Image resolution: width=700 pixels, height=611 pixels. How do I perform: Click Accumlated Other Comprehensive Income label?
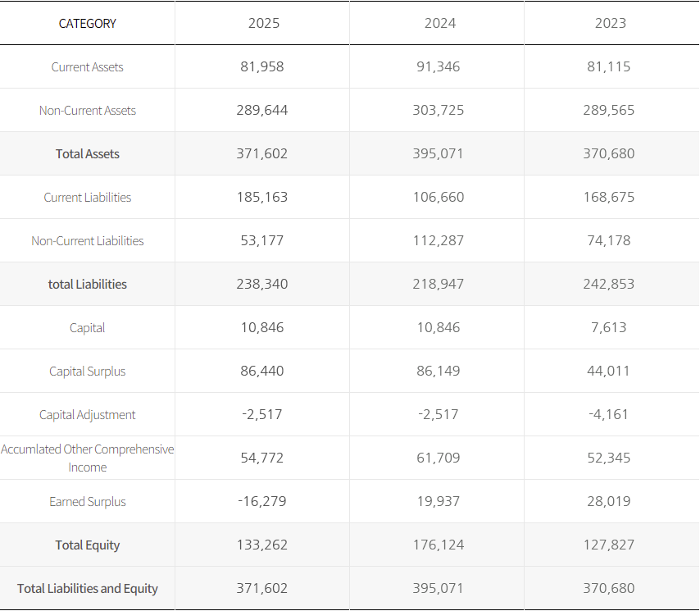coord(88,458)
